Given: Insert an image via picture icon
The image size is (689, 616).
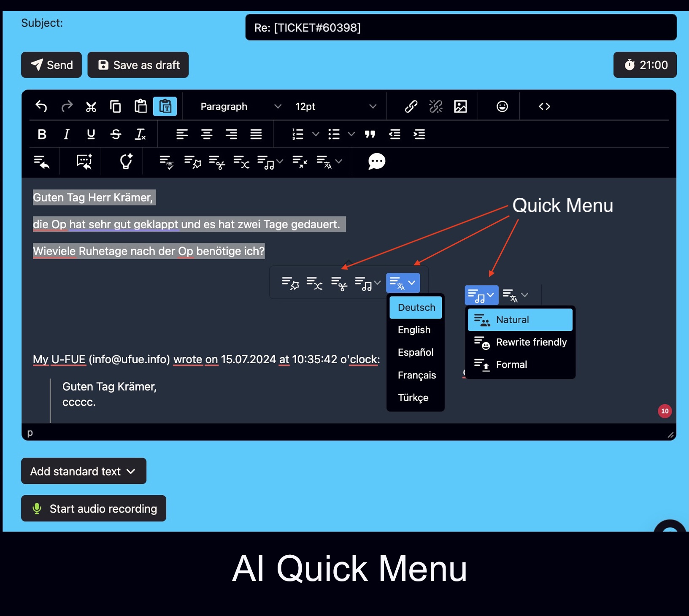Looking at the screenshot, I should click(460, 106).
